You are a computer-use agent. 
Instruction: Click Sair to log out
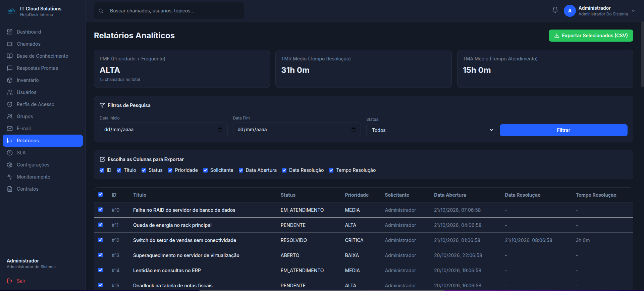tap(21, 281)
